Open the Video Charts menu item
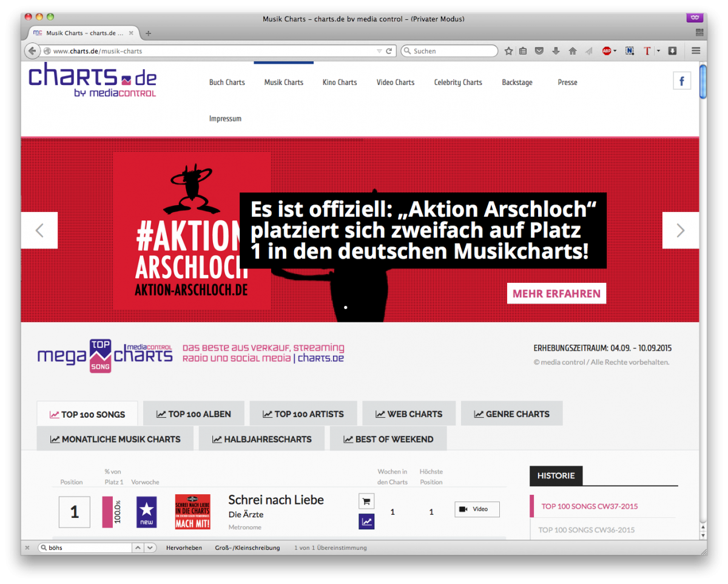This screenshot has height=584, width=728. (x=396, y=83)
